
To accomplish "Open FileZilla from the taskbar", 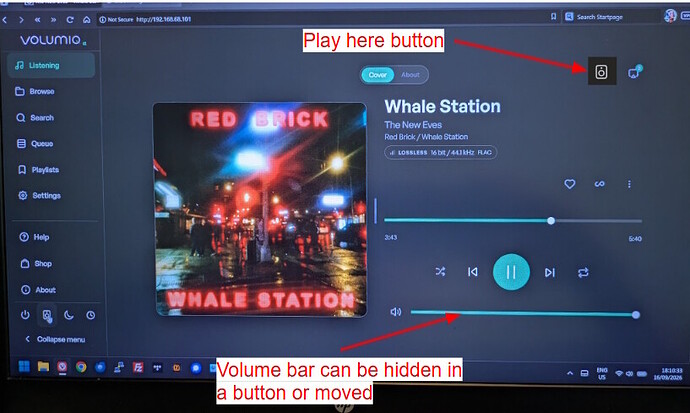I will click(x=138, y=367).
